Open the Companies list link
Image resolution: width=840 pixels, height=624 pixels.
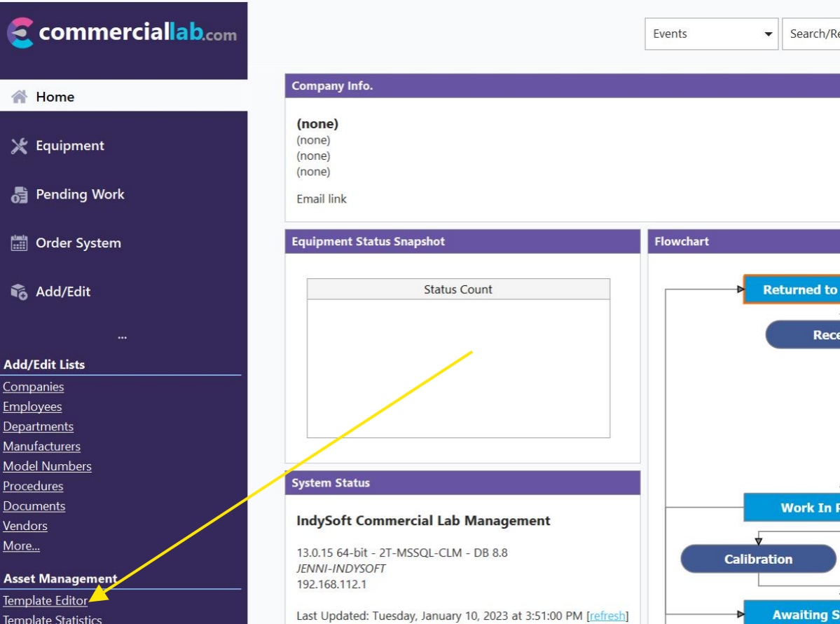click(33, 386)
